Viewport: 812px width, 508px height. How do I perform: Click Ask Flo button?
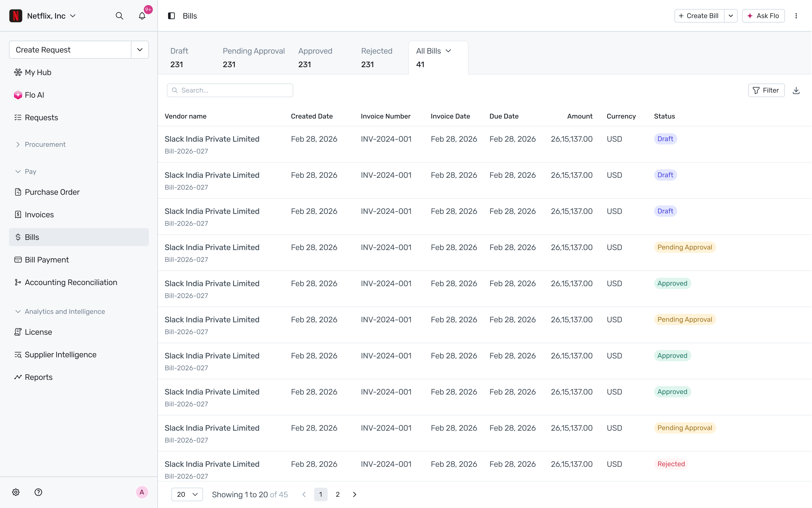click(763, 16)
